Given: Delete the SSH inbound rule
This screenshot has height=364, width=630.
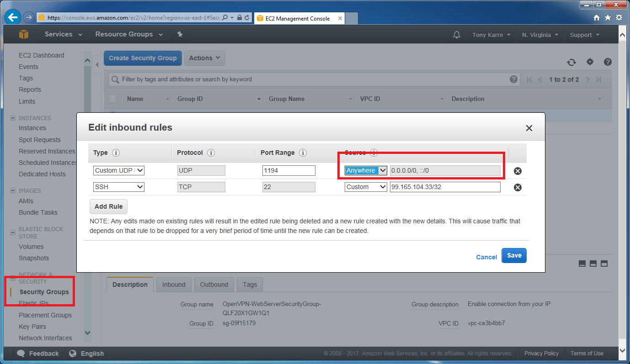Looking at the screenshot, I should pos(517,186).
